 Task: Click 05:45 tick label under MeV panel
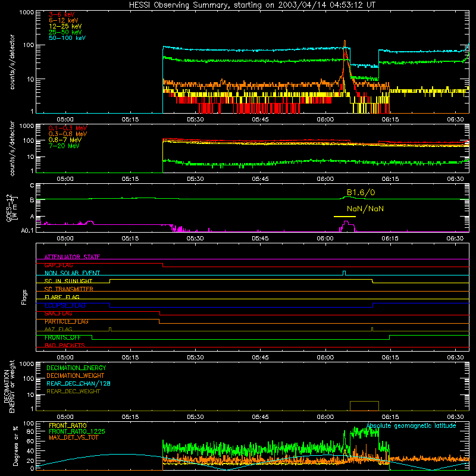[x=260, y=179]
